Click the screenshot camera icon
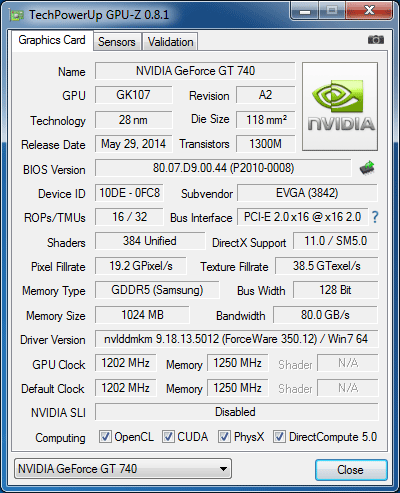 (376, 40)
